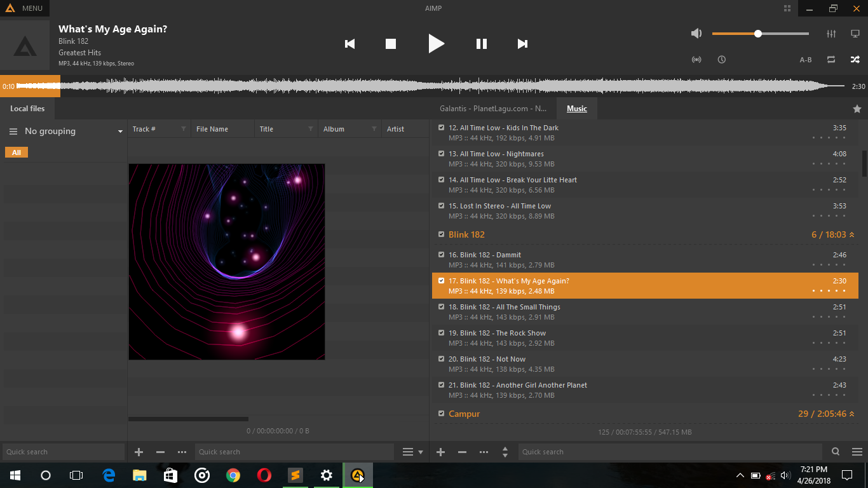Viewport: 868px width, 488px height.
Task: Click the library horizontal scrollbar
Action: 188,419
